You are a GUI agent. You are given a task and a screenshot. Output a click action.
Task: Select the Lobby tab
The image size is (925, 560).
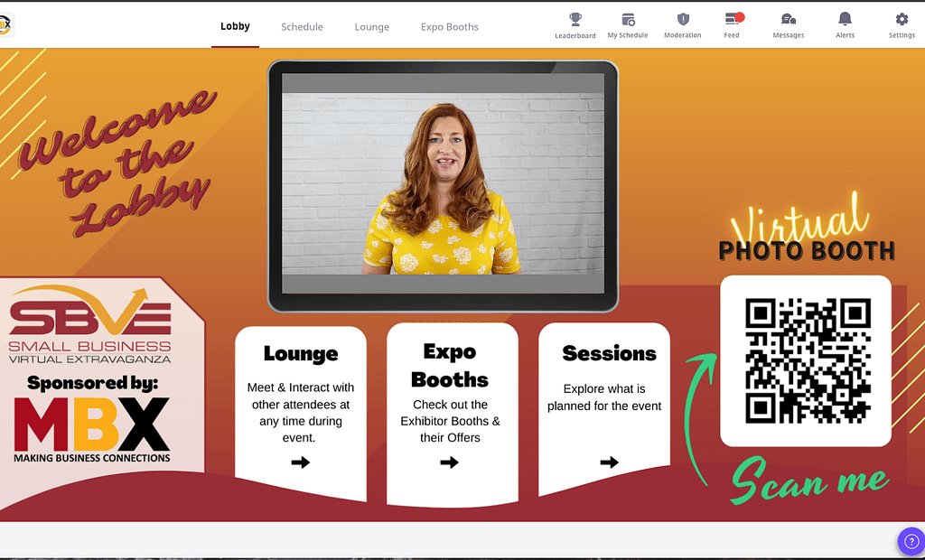pos(235,26)
